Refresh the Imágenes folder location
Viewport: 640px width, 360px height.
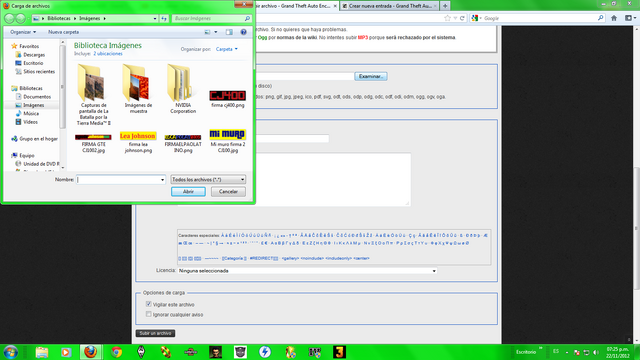click(164, 18)
